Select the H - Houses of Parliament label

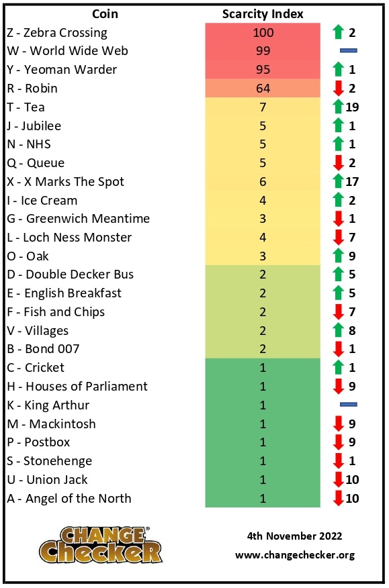[x=77, y=386]
